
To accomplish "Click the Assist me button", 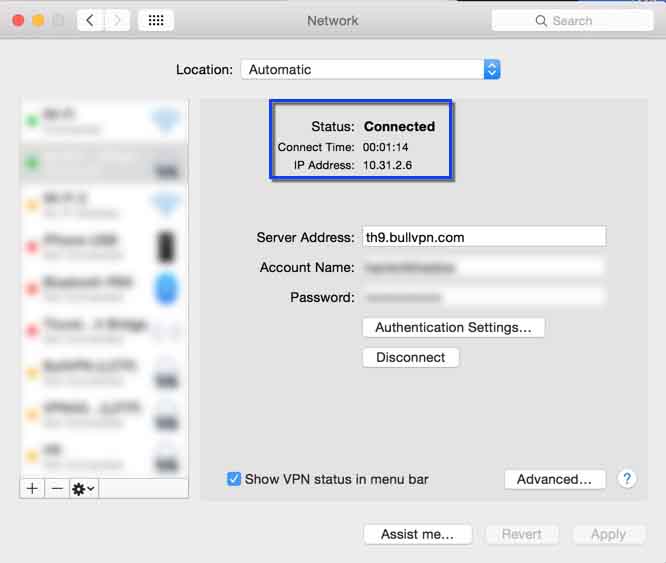I will pyautogui.click(x=418, y=534).
